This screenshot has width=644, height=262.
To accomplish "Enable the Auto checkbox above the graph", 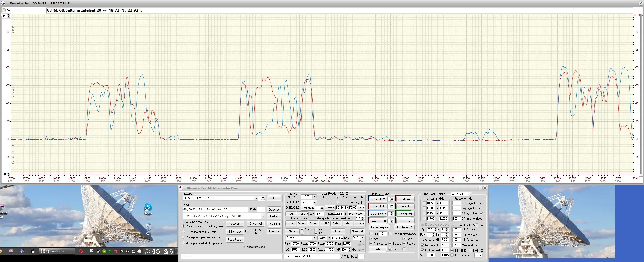I will pyautogui.click(x=4, y=10).
